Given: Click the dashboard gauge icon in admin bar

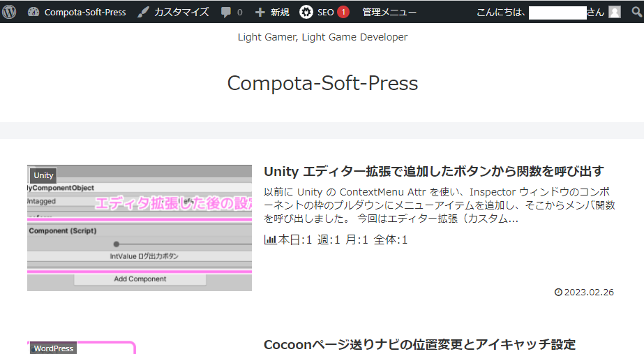Looking at the screenshot, I should (33, 13).
